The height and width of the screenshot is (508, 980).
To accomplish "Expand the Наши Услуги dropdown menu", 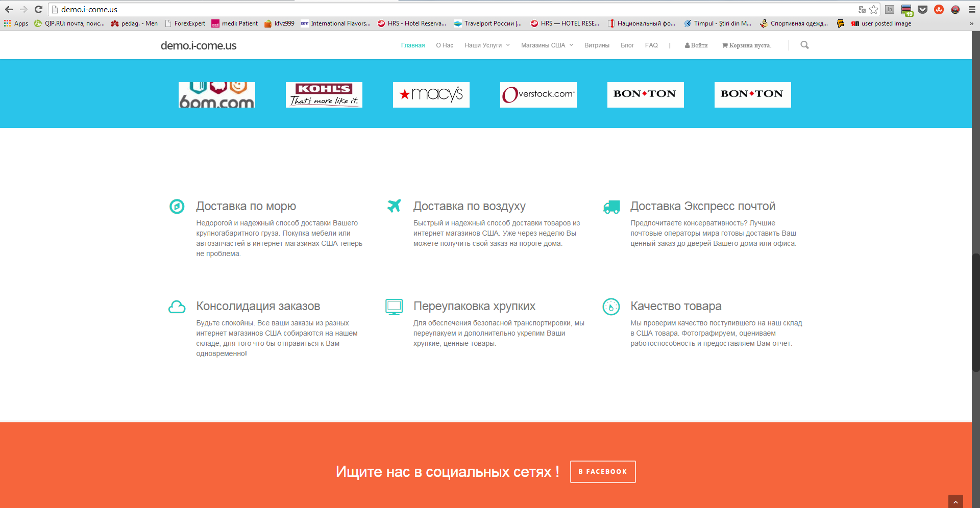I will [487, 45].
